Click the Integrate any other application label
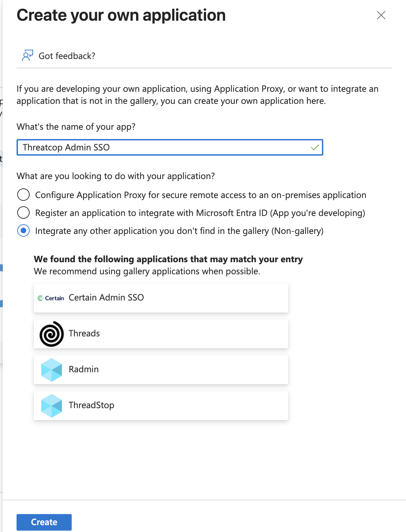Viewport: 406px width, 532px height. click(179, 231)
